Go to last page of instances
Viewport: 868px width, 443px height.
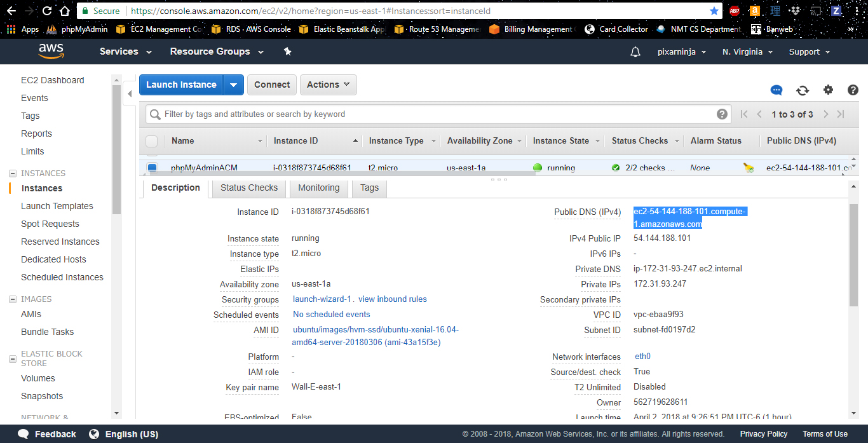841,114
